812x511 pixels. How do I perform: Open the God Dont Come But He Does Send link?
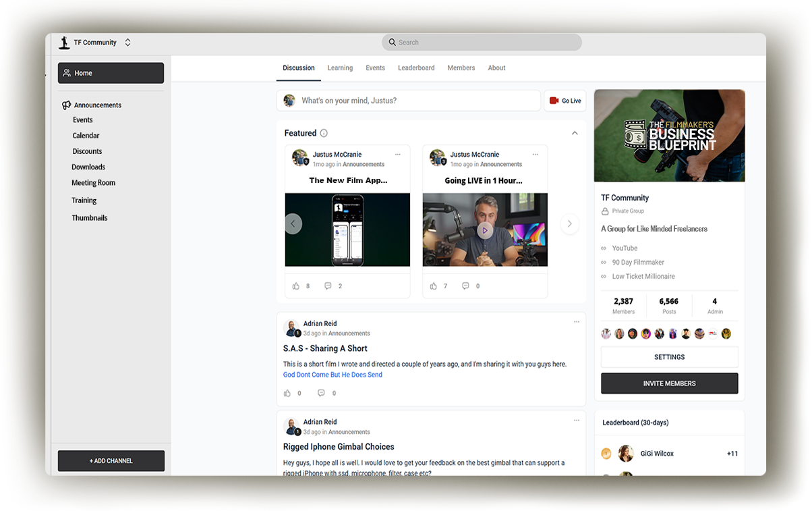332,375
